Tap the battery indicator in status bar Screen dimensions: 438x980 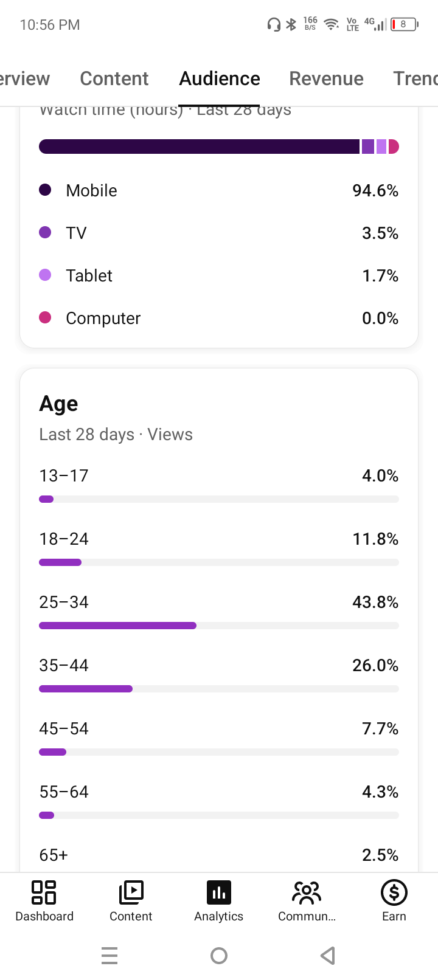pos(404,24)
